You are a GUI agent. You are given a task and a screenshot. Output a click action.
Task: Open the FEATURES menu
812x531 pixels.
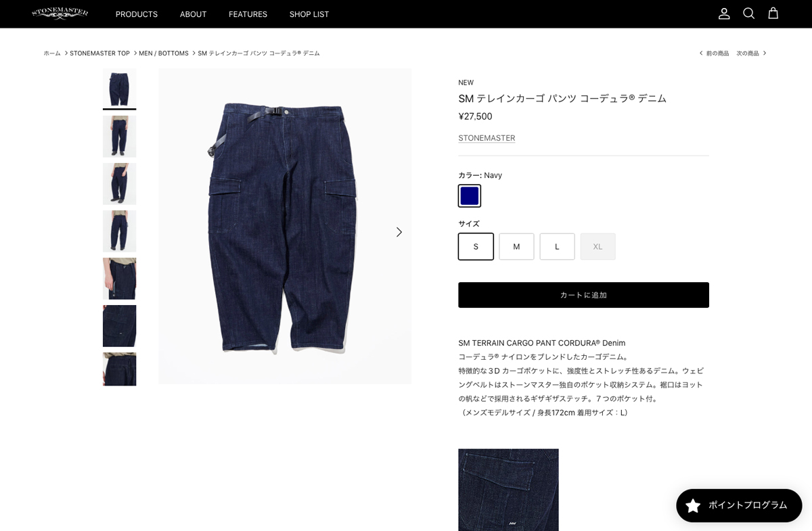pos(248,14)
